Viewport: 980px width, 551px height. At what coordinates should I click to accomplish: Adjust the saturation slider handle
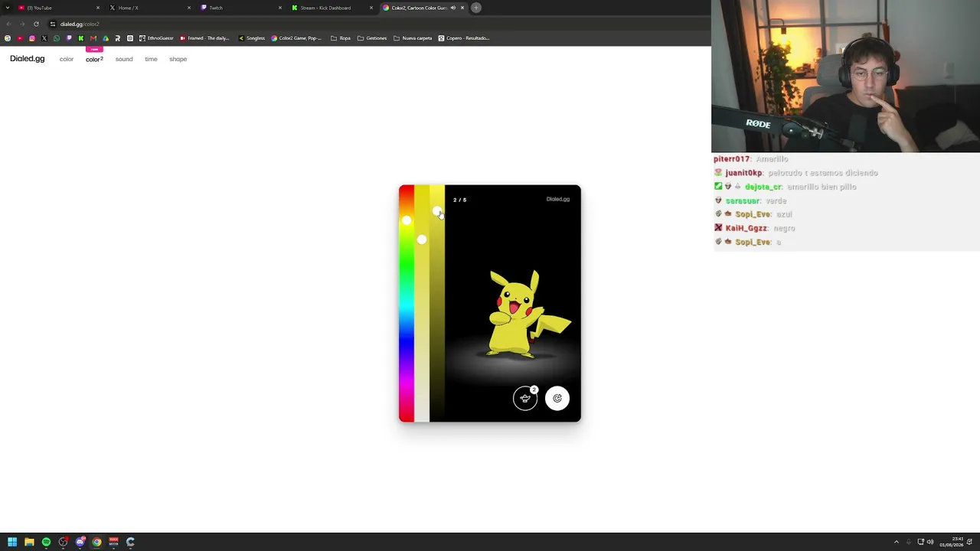pyautogui.click(x=422, y=240)
